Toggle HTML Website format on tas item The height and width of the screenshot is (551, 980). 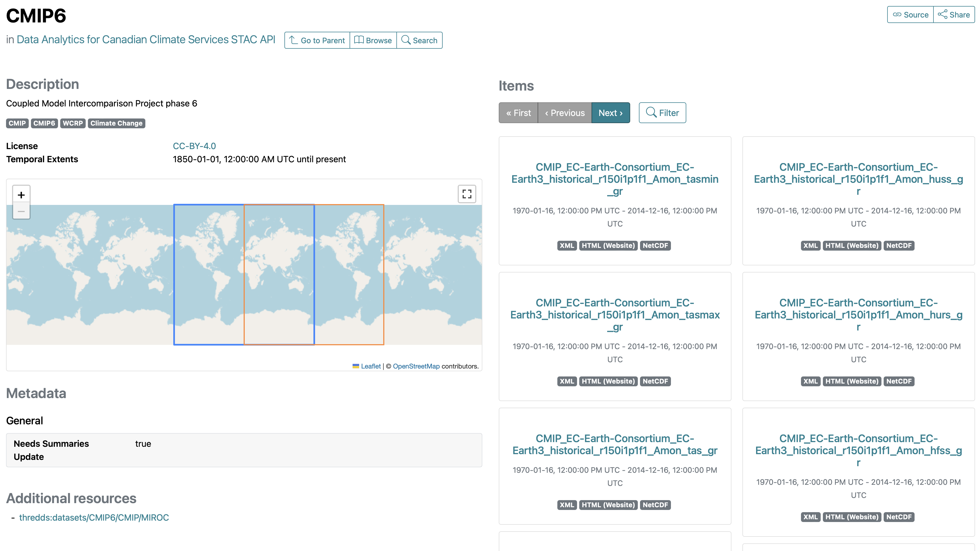[607, 504]
